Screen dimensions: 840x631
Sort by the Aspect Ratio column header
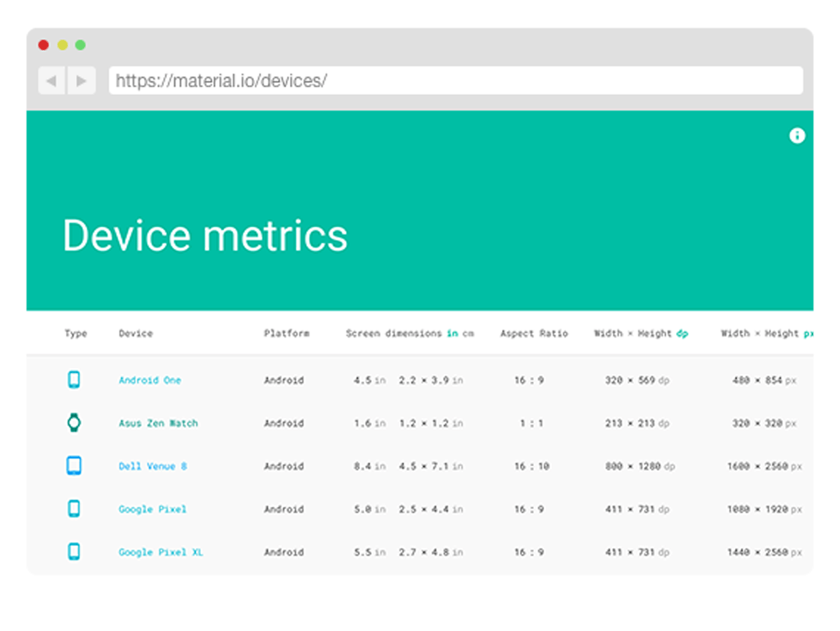(x=534, y=333)
